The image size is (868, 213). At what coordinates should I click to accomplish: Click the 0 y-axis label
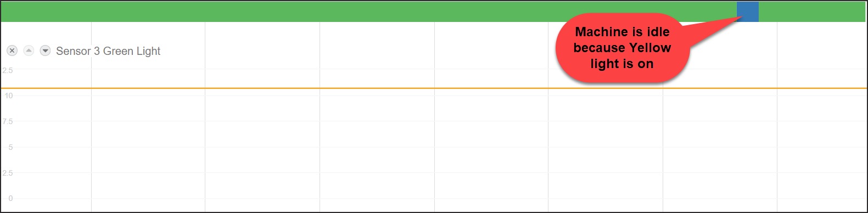pyautogui.click(x=10, y=198)
